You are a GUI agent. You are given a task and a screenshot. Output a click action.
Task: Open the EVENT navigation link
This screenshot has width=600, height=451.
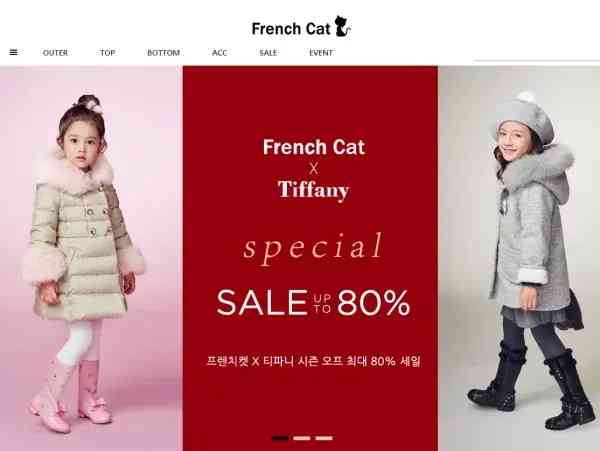tap(321, 52)
